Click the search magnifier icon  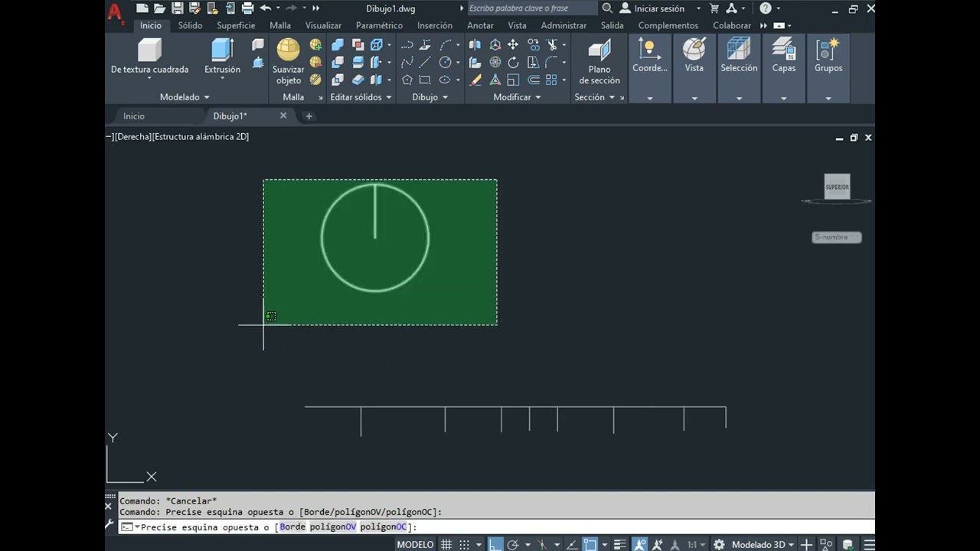coord(607,8)
